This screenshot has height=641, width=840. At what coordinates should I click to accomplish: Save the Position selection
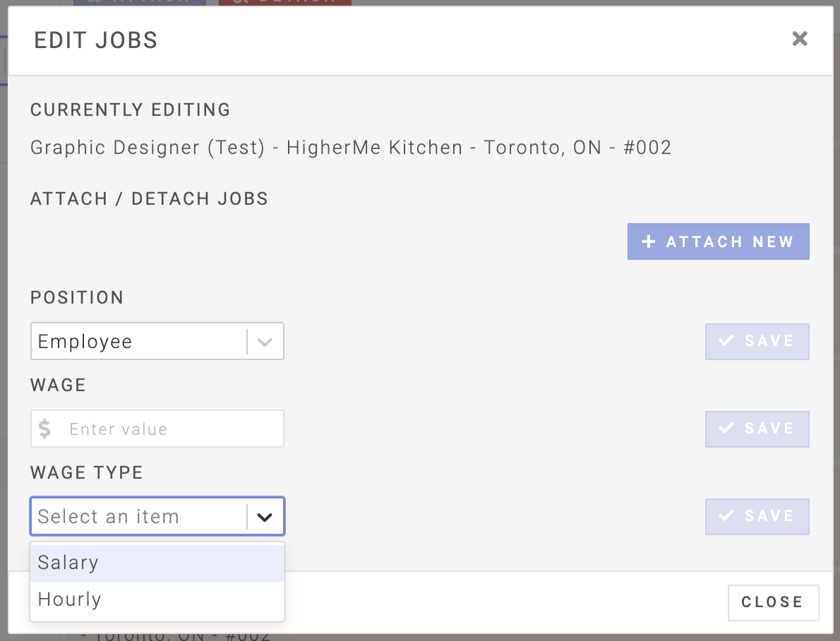(757, 341)
